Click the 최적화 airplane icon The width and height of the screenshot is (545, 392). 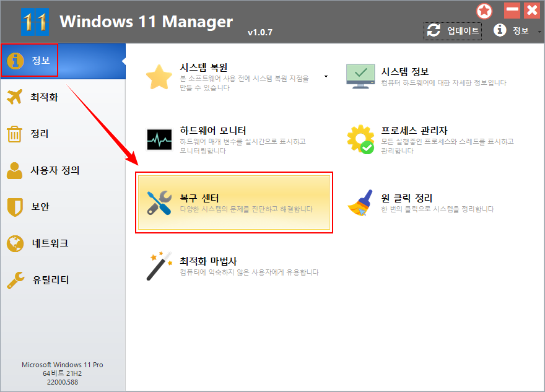15,97
